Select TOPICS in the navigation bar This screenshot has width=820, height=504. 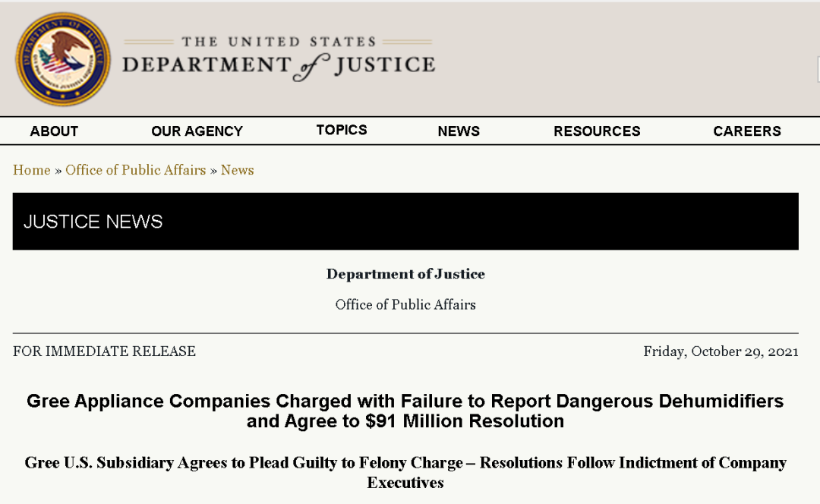click(342, 130)
